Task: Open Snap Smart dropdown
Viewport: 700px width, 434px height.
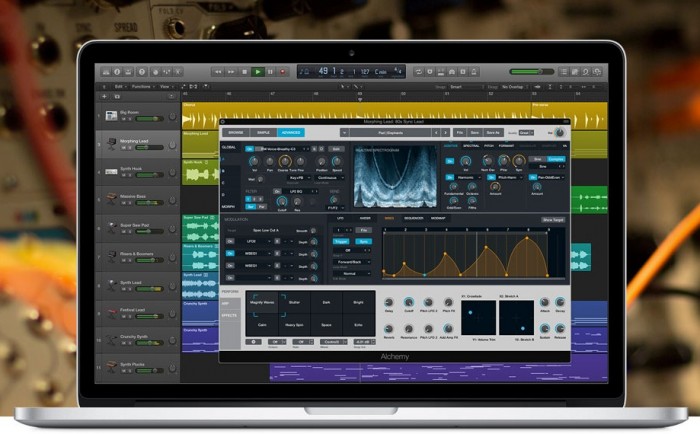Action: [x=466, y=87]
